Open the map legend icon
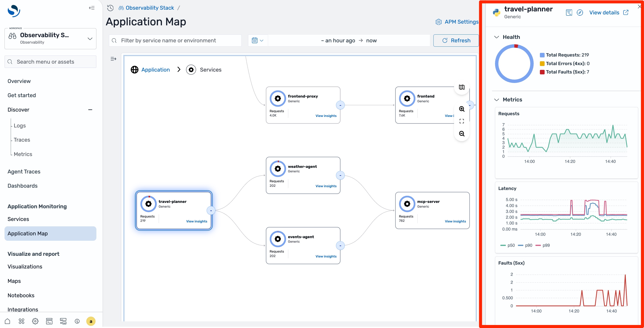Screen dimensions: 644x328 tap(462, 87)
